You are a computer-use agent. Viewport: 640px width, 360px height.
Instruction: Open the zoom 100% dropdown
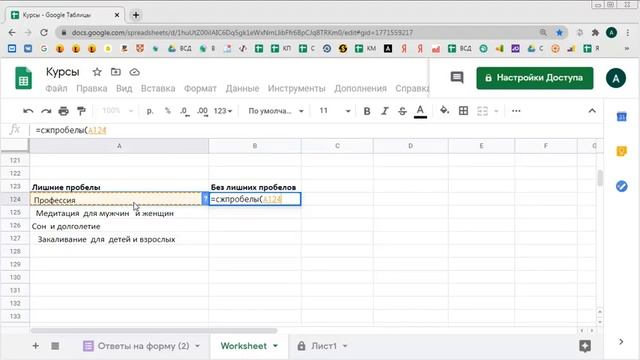point(117,111)
